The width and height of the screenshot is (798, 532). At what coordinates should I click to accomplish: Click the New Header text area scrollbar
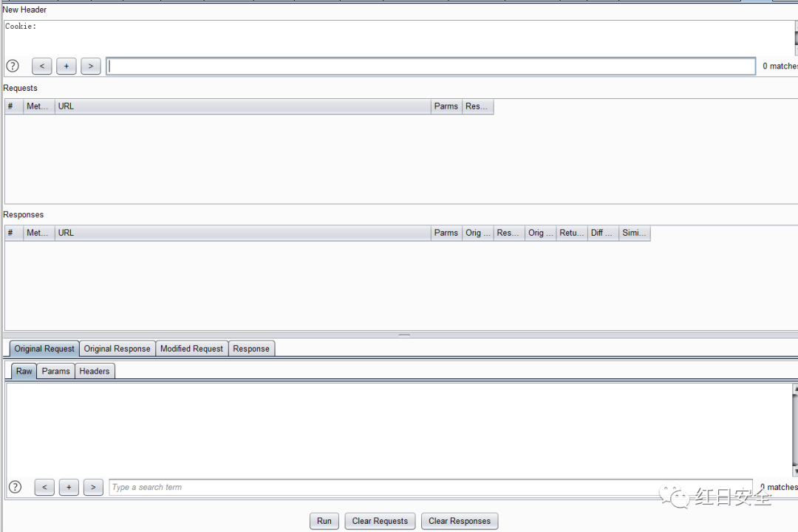(797, 38)
